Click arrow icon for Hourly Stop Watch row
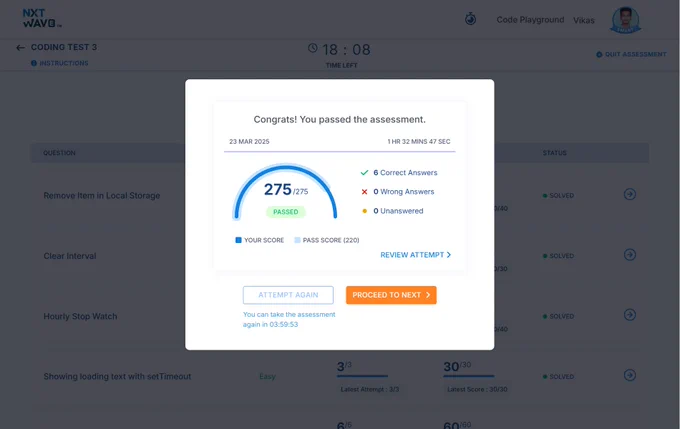Viewport: 680px width, 429px height. (630, 315)
